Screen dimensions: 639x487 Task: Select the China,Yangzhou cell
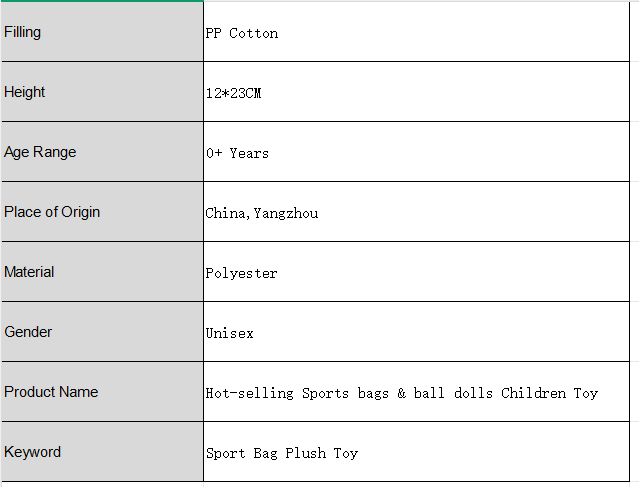pos(416,212)
